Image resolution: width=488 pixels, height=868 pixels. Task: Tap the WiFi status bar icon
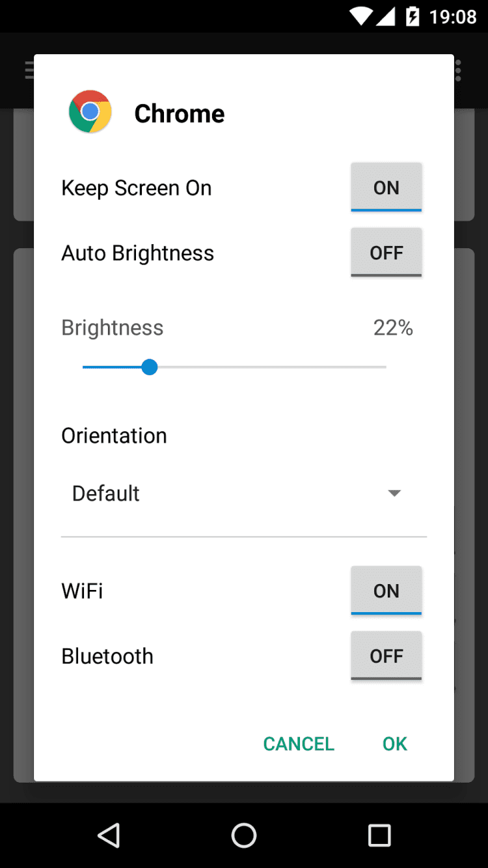pyautogui.click(x=361, y=16)
